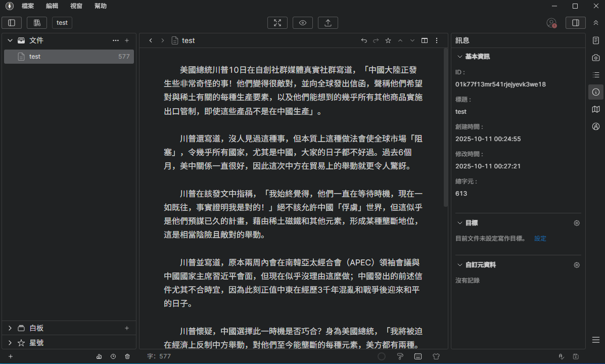Expand the 星號 section
This screenshot has width=605, height=364.
pyautogui.click(x=10, y=343)
